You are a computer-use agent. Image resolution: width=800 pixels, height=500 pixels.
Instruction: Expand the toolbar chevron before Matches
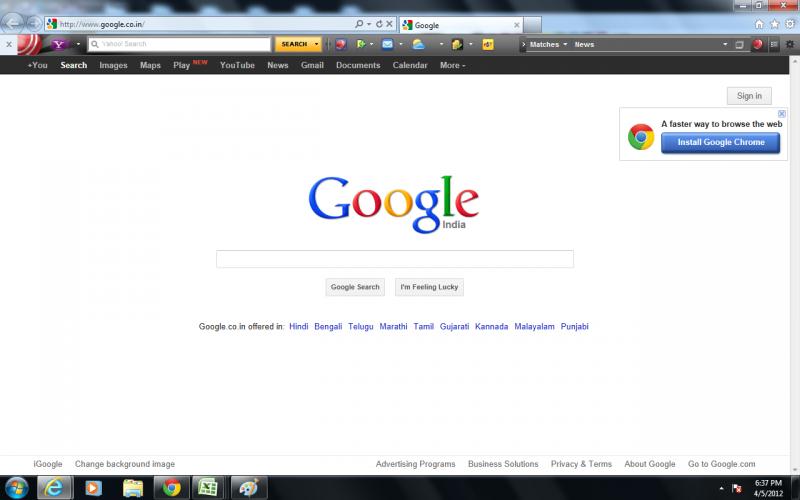pyautogui.click(x=523, y=44)
